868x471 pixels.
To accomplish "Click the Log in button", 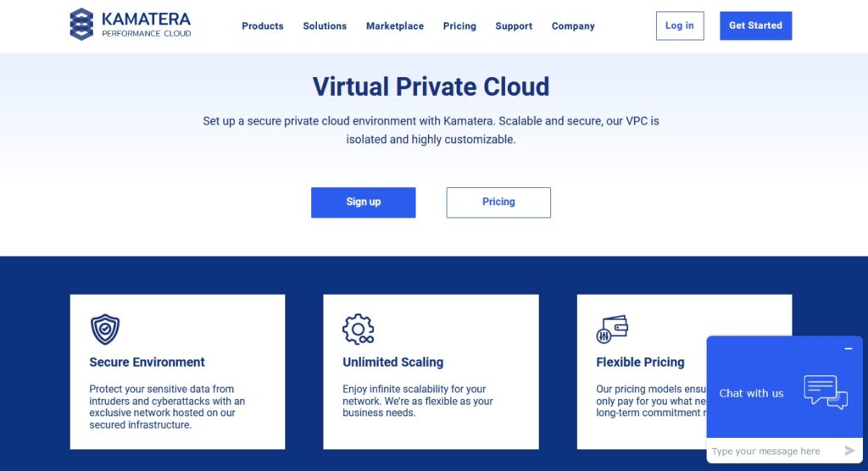I will pyautogui.click(x=680, y=25).
